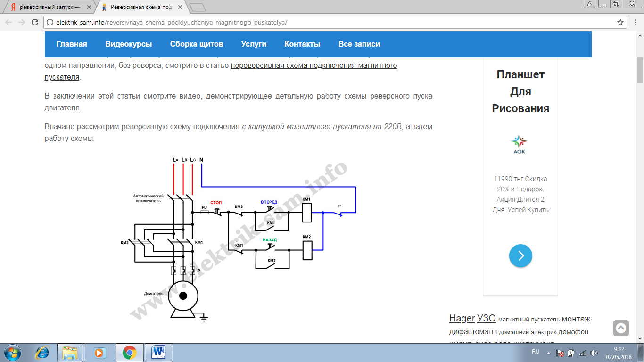Open the network signal tray icon

pyautogui.click(x=583, y=353)
